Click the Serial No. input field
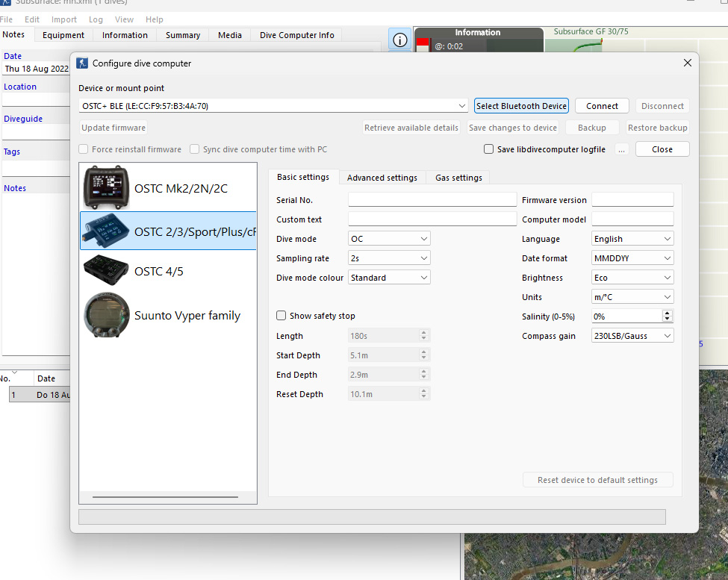 [x=432, y=199]
